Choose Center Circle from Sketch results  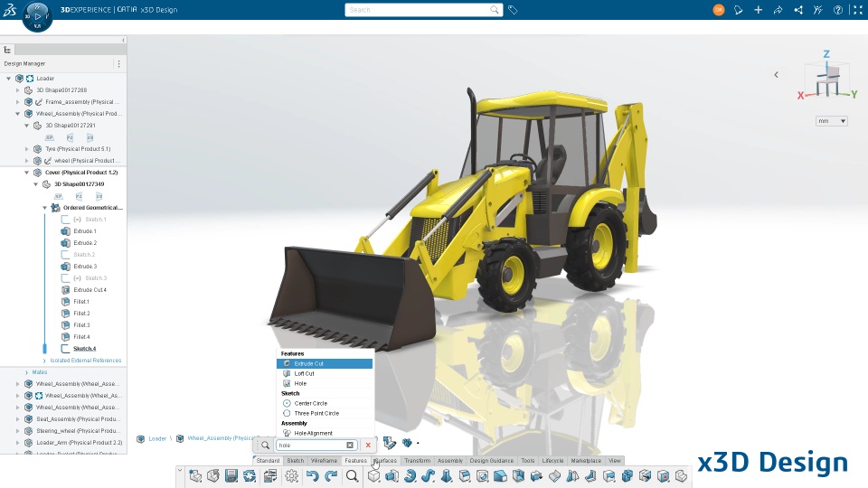(325, 403)
